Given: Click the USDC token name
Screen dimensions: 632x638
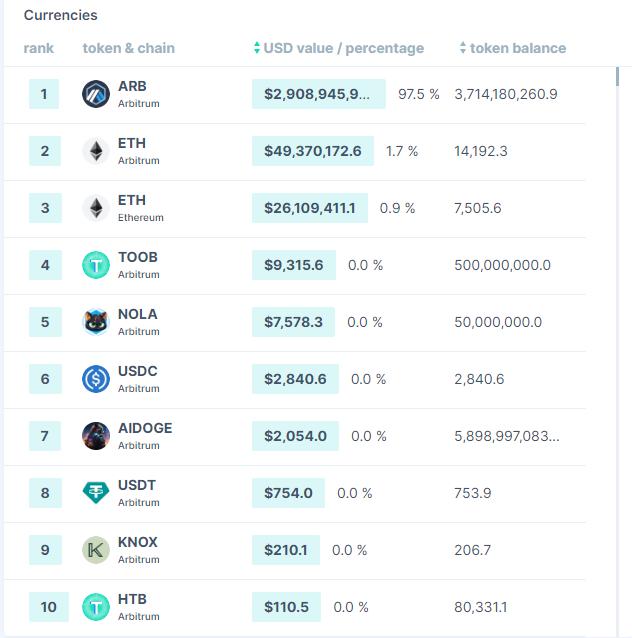Looking at the screenshot, I should click(138, 371).
